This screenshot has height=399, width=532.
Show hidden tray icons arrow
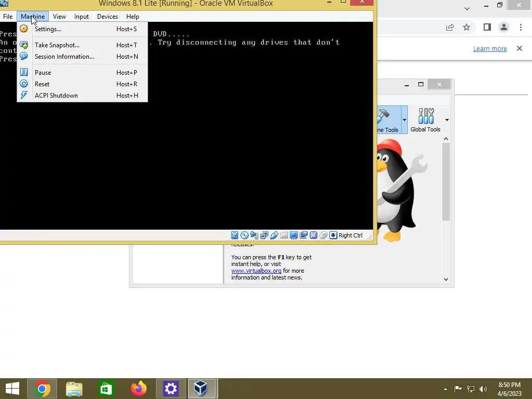(x=445, y=389)
